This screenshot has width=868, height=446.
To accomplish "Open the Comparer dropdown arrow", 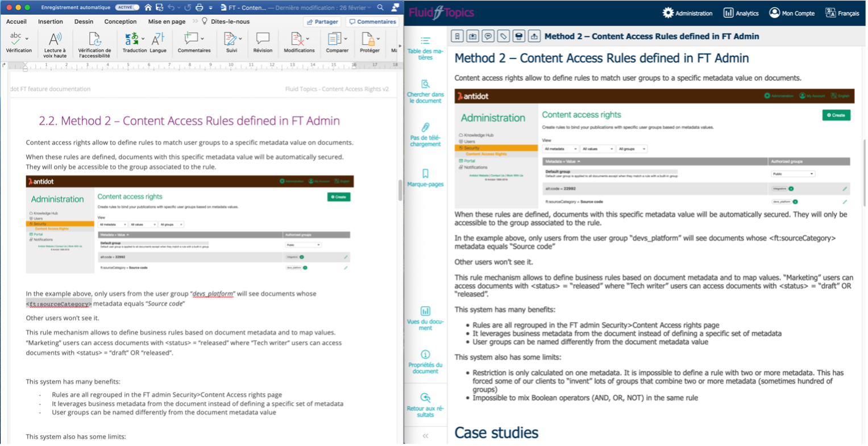I will click(x=346, y=39).
